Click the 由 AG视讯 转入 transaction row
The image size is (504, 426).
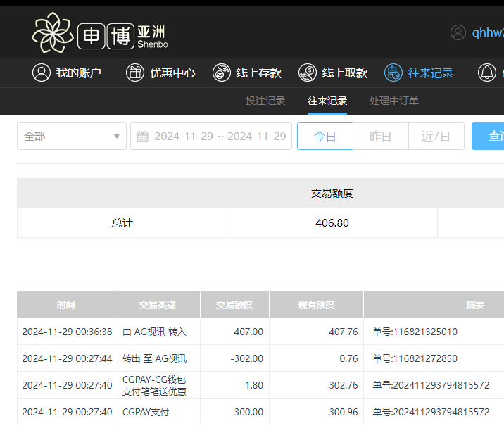[x=154, y=332]
